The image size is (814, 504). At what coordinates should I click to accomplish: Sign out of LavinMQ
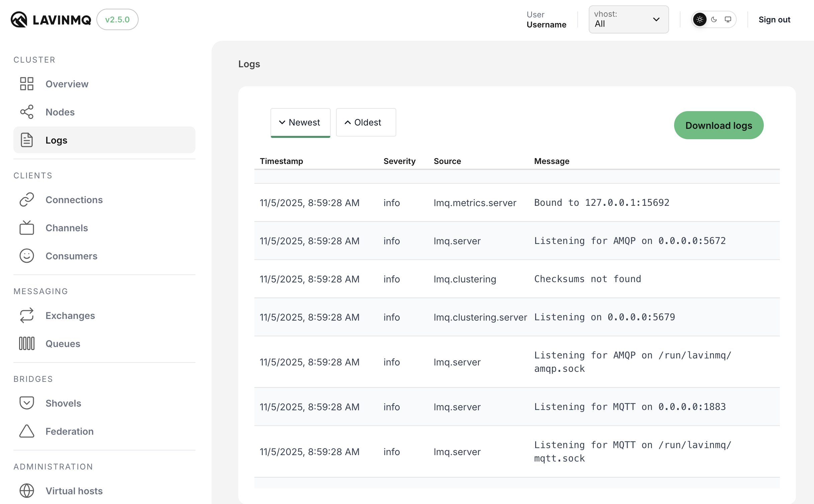click(774, 19)
